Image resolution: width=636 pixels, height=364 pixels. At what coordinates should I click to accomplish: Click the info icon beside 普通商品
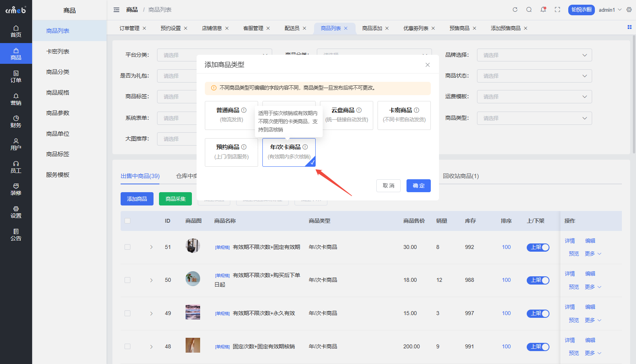[244, 110]
